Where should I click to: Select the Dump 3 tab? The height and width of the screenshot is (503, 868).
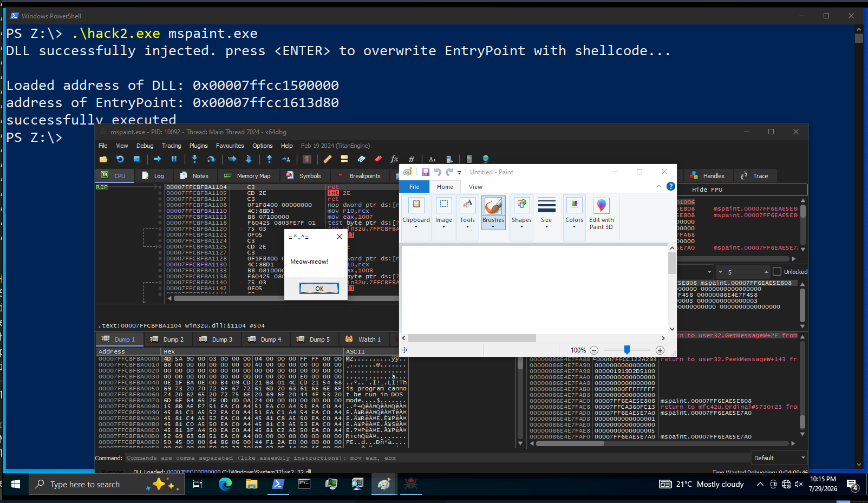point(216,339)
